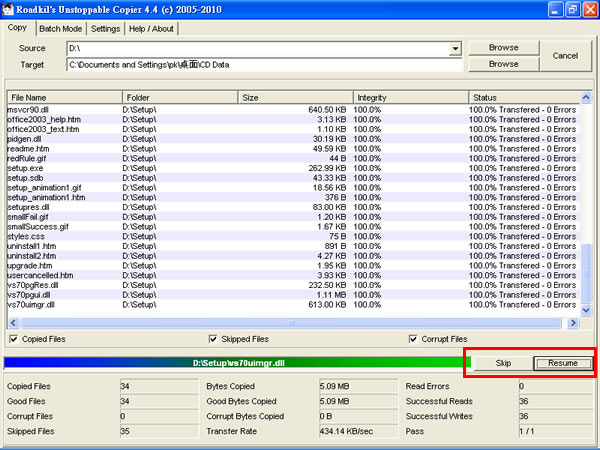Click the vs70uimgr.dll copy progress bar
The image size is (600, 450).
click(235, 363)
